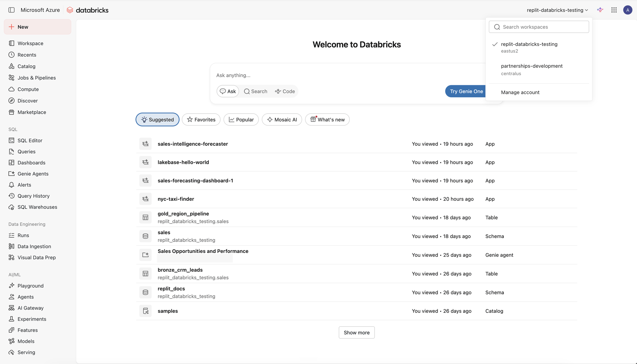This screenshot has height=364, width=637.
Task: Switch to the Favorites tab
Action: click(201, 120)
